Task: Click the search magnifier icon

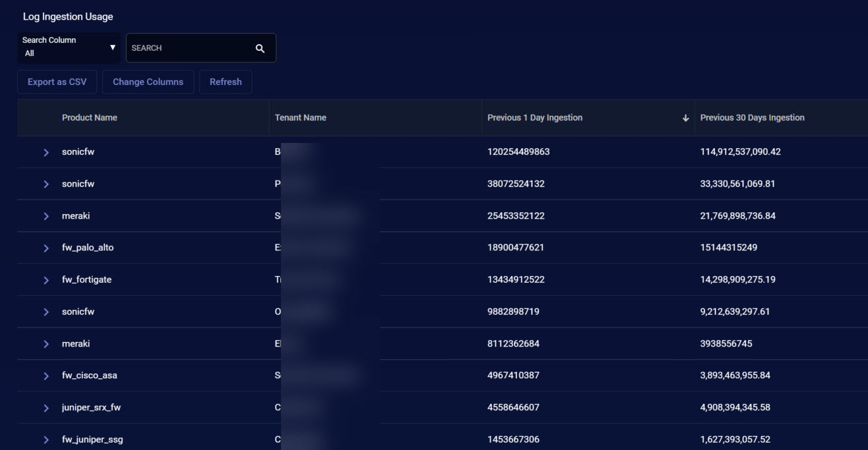Action: 260,48
